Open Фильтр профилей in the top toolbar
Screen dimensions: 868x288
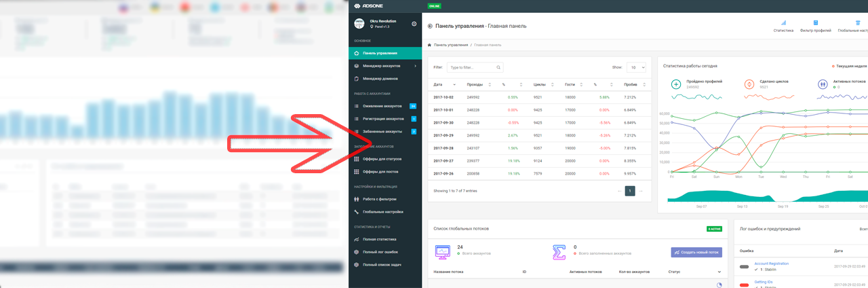point(816,26)
